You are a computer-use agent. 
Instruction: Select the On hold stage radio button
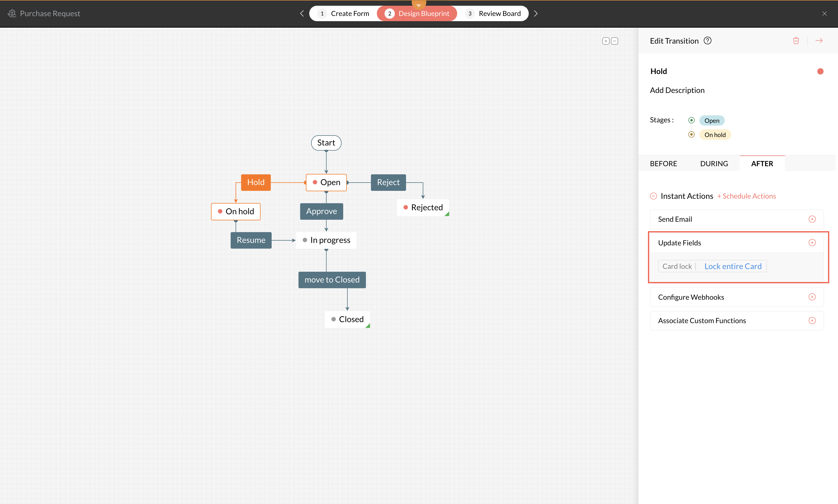coord(691,135)
